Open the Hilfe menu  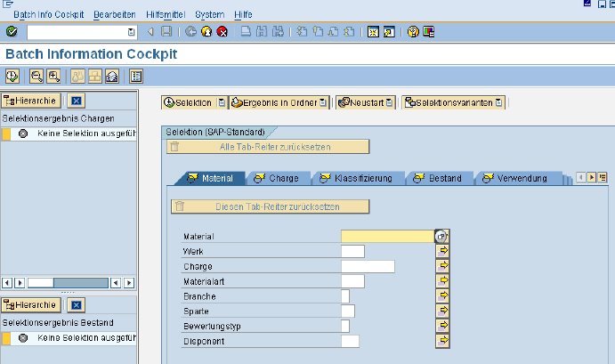pos(243,14)
